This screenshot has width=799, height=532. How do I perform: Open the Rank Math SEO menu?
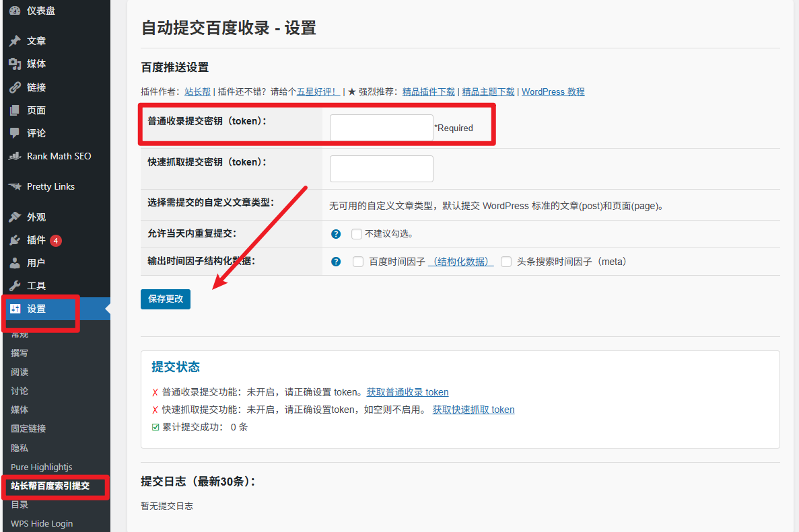coord(56,156)
